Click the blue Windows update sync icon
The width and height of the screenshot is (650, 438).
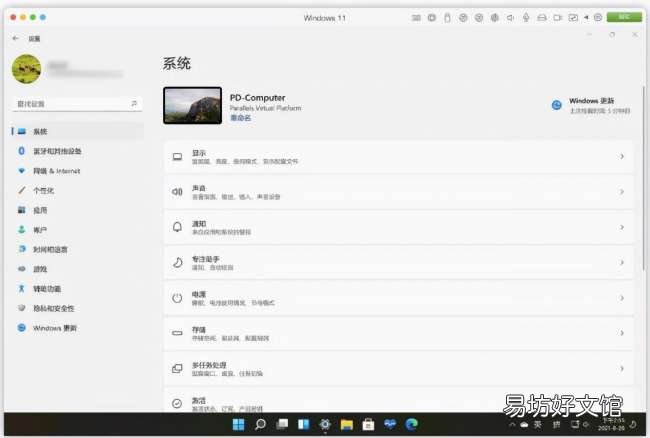click(x=556, y=105)
